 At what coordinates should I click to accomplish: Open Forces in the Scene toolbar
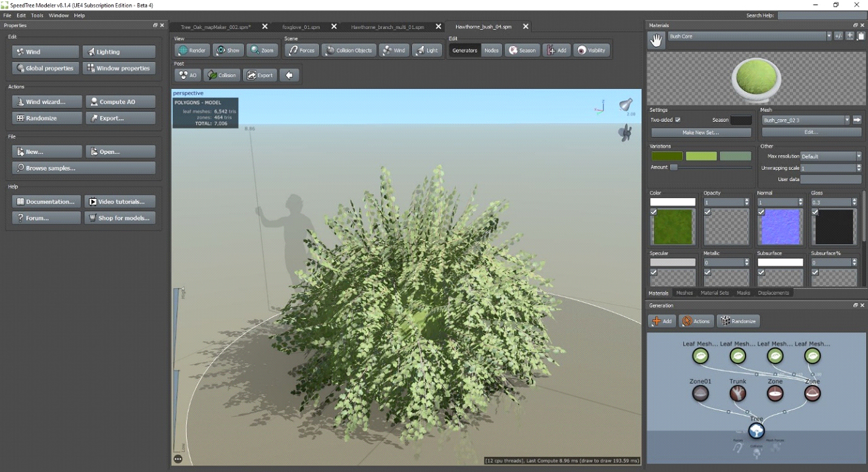click(x=301, y=50)
